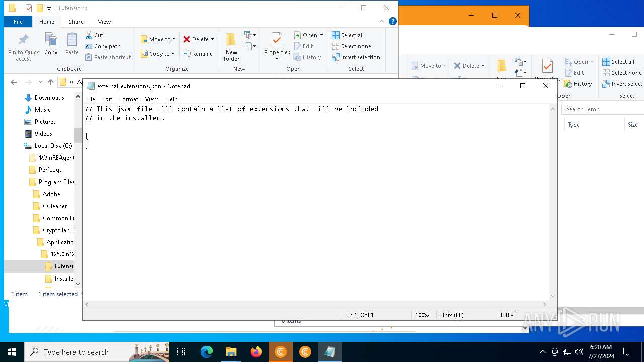This screenshot has height=362, width=644.
Task: Select Videos in navigation tree
Action: [43, 134]
